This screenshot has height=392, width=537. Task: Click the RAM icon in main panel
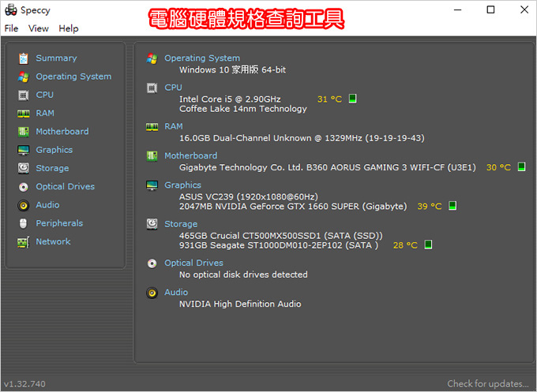pos(152,127)
